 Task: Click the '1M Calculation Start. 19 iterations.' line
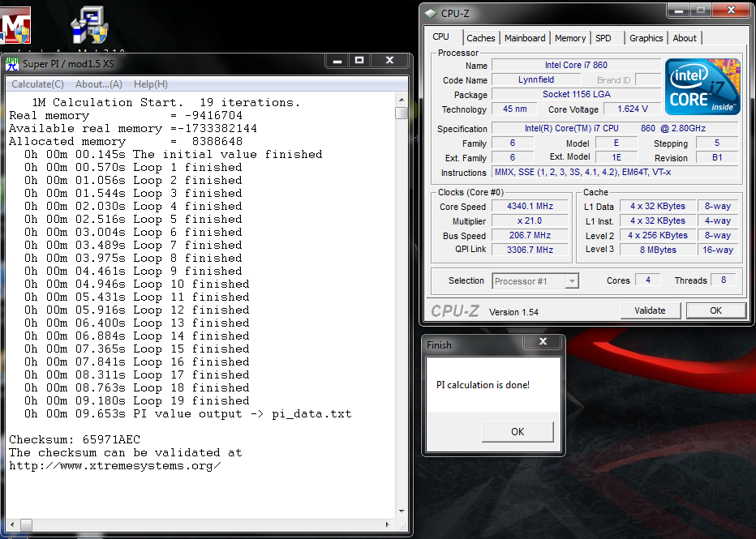pyautogui.click(x=165, y=103)
